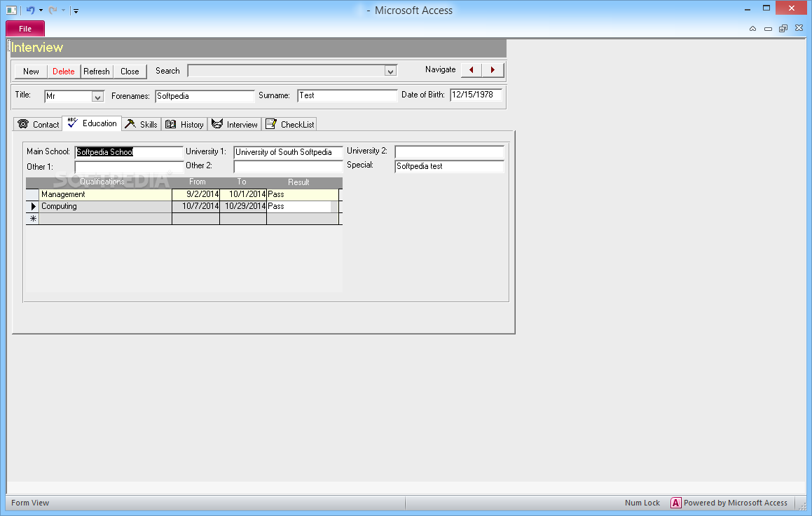The width and height of the screenshot is (812, 516).
Task: Click the empty University 2 field
Action: 449,152
